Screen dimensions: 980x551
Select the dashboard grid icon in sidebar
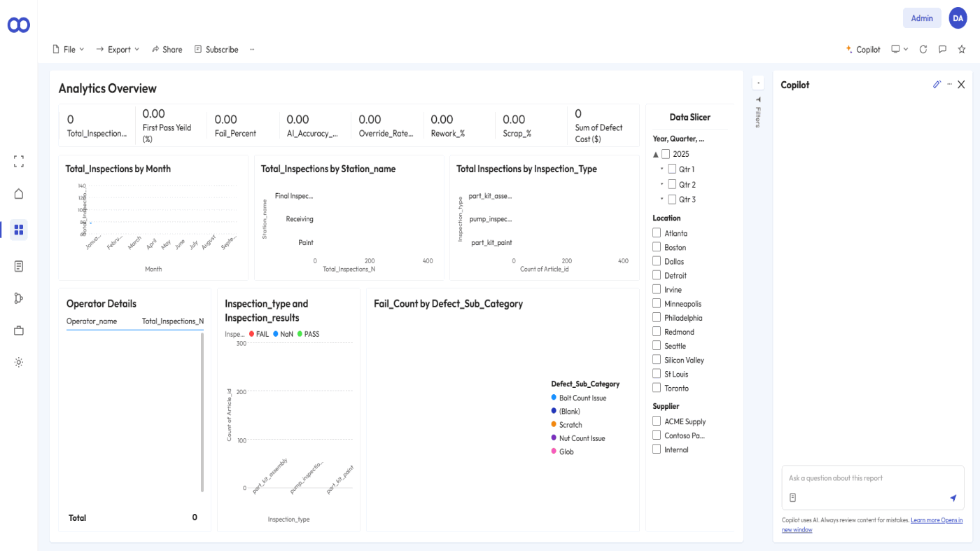19,229
